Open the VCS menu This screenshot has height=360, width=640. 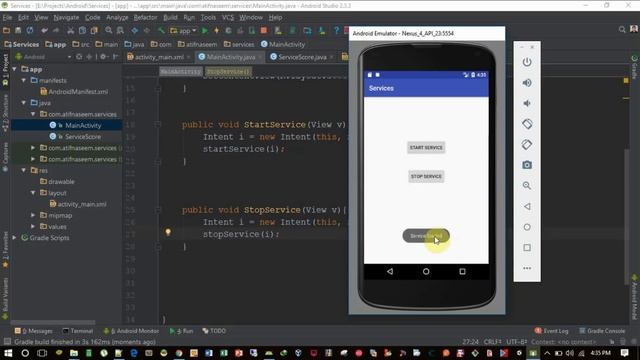[228, 18]
